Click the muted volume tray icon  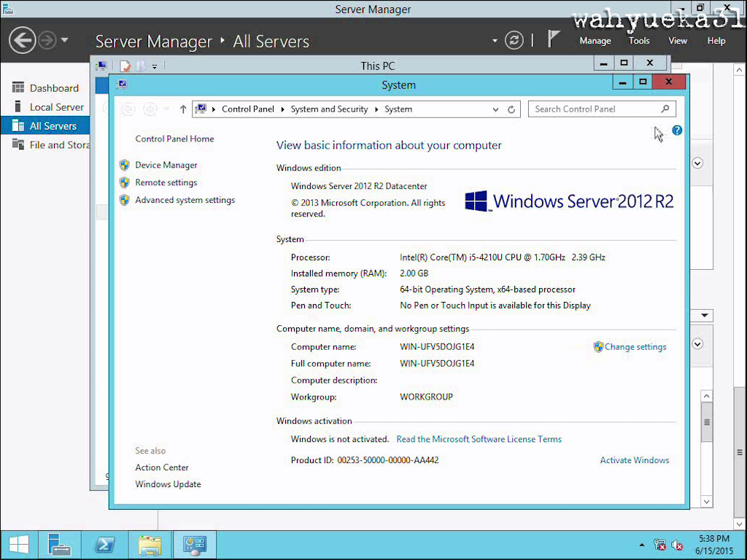[x=676, y=545]
